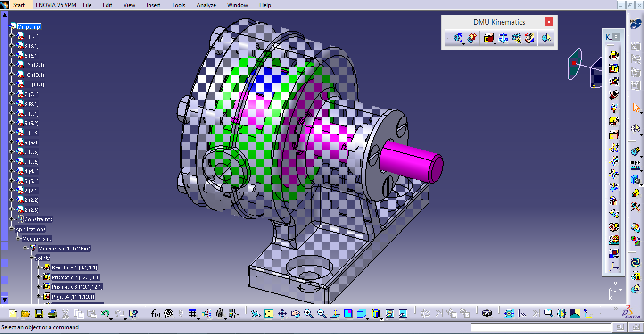The width and height of the screenshot is (644, 334).
Task: Expand the Constraints tree node
Action: pos(12,219)
